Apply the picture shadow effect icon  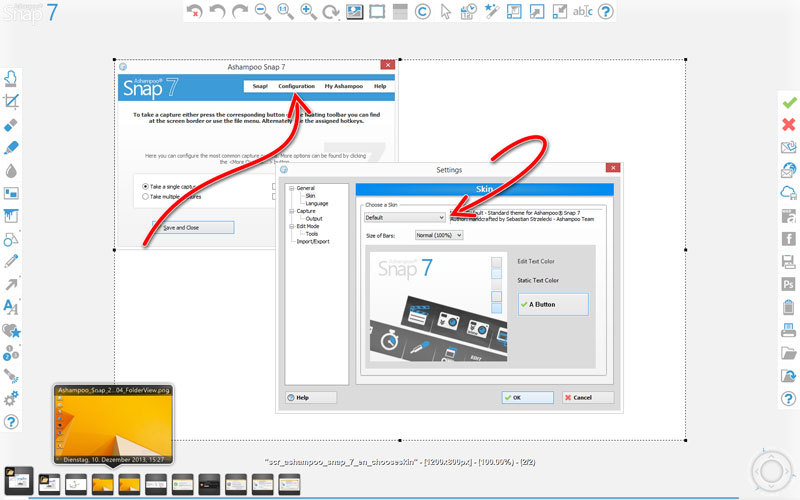(x=354, y=11)
